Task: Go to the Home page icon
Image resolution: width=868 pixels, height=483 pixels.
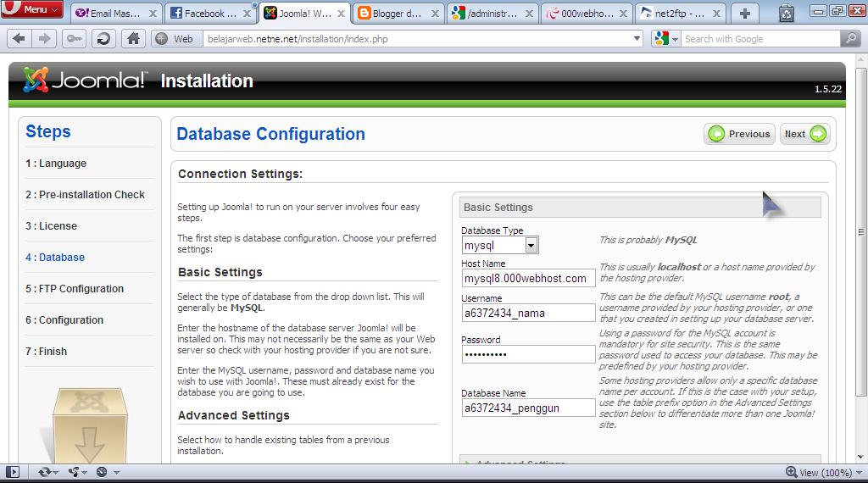Action: coord(133,39)
